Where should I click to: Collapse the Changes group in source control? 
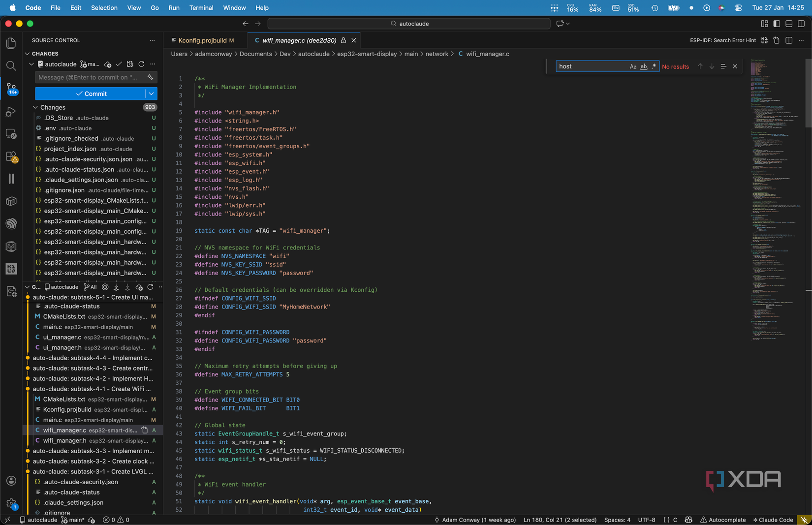(x=35, y=107)
